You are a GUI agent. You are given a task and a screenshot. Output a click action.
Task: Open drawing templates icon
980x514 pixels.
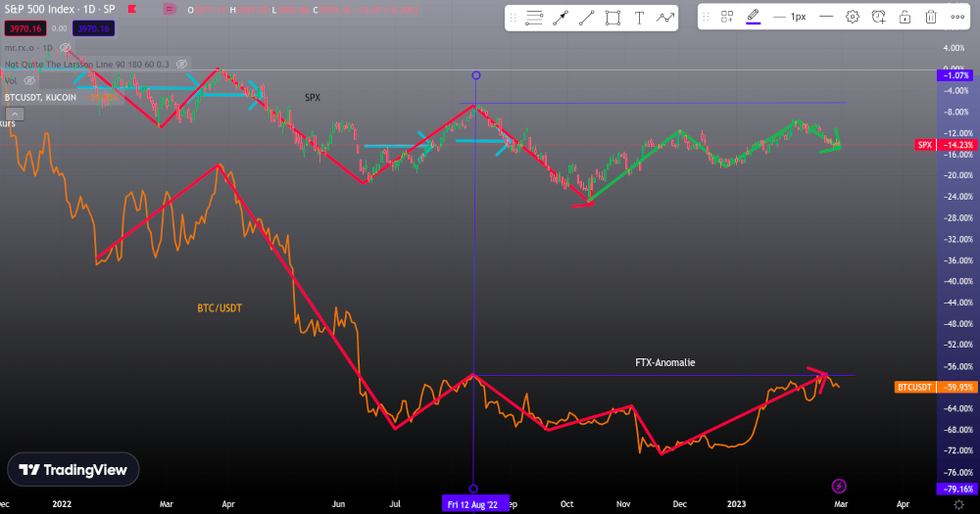(727, 17)
